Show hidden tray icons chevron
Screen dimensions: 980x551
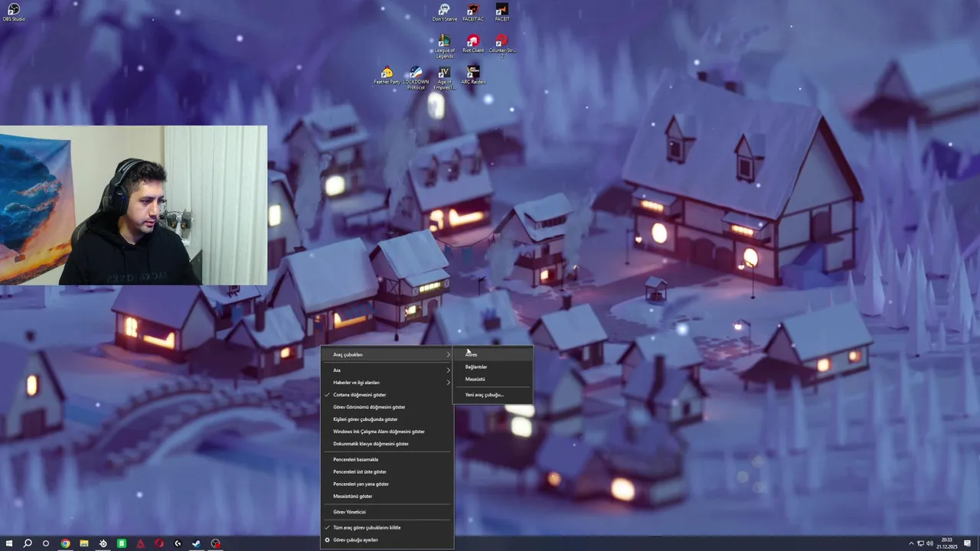pos(911,543)
